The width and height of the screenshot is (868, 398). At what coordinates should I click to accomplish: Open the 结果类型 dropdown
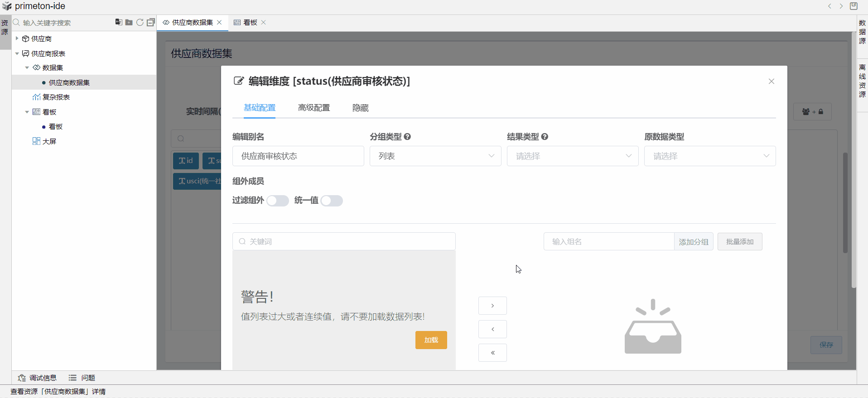pyautogui.click(x=573, y=156)
